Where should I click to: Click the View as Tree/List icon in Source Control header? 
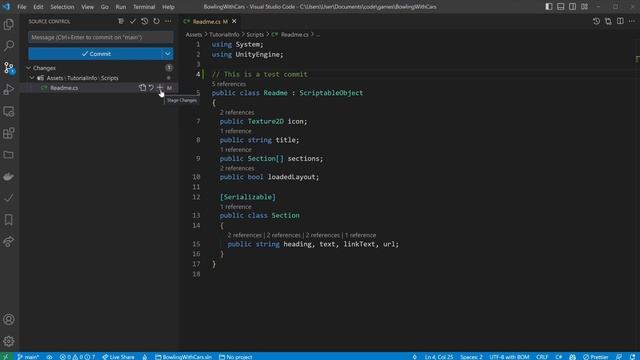coord(121,21)
